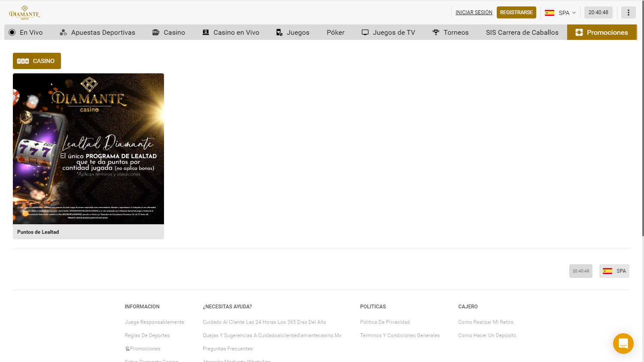The image size is (644, 362).
Task: Open the Quejas Y Sugerencias link
Action: pos(272,335)
